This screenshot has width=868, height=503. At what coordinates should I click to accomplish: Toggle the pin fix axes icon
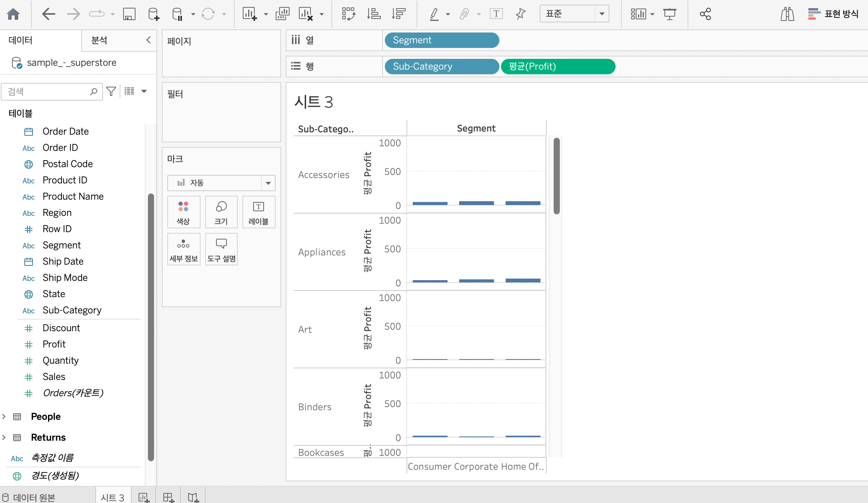521,14
